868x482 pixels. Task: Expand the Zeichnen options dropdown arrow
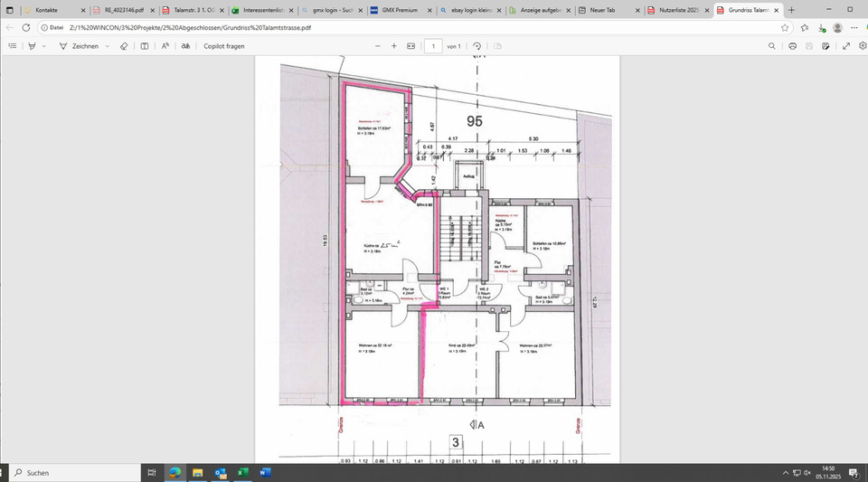click(107, 45)
